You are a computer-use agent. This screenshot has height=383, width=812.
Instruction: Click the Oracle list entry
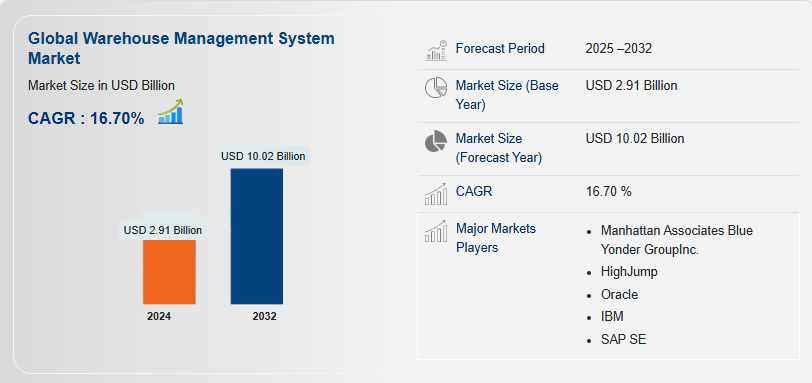point(619,294)
